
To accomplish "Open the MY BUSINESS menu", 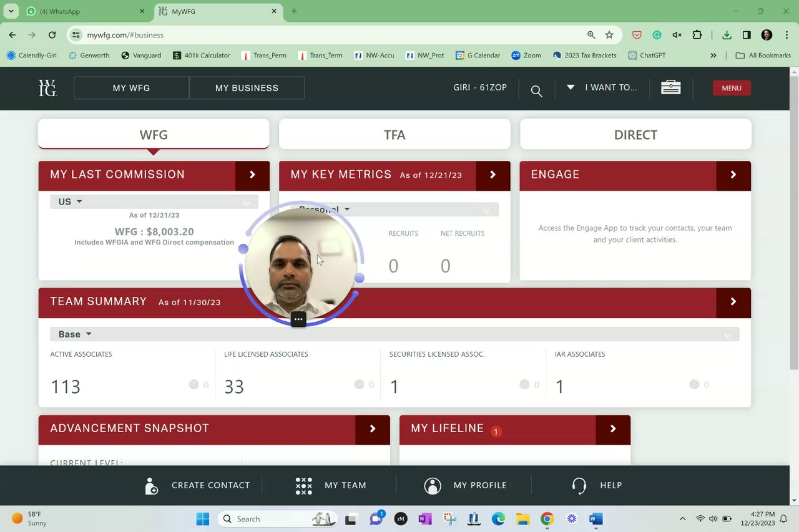I will point(247,88).
